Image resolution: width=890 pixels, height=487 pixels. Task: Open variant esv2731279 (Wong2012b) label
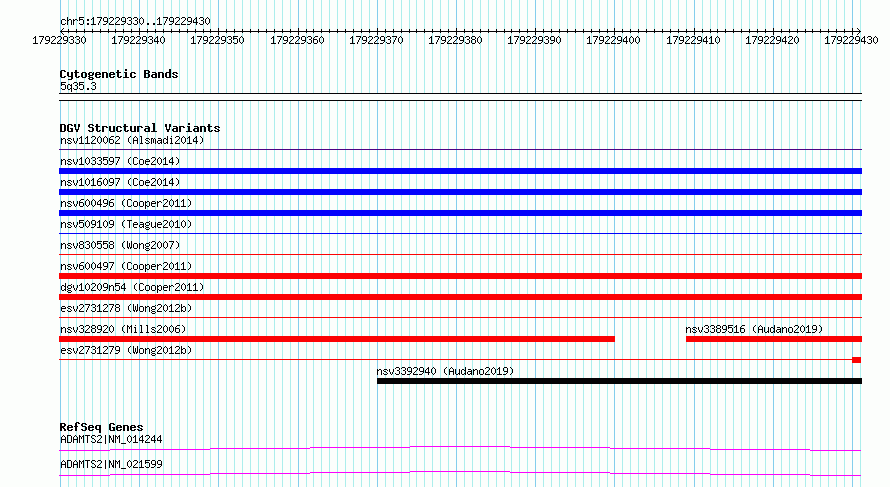point(126,350)
